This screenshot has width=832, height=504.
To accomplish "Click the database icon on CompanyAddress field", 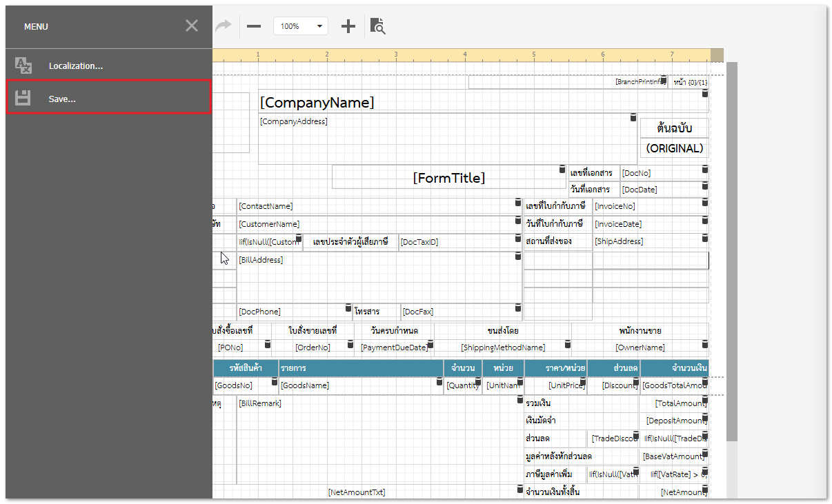I will coord(633,118).
